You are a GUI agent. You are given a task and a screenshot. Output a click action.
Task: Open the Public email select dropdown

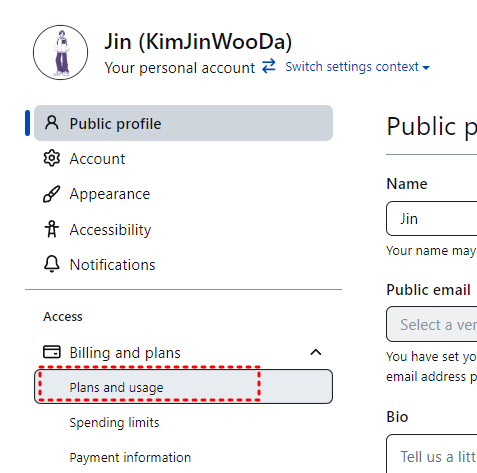point(432,324)
